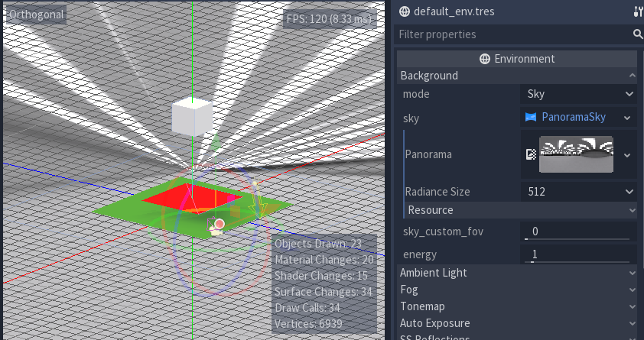Click the search magnifier icon
This screenshot has width=644, height=340.
[638, 34]
